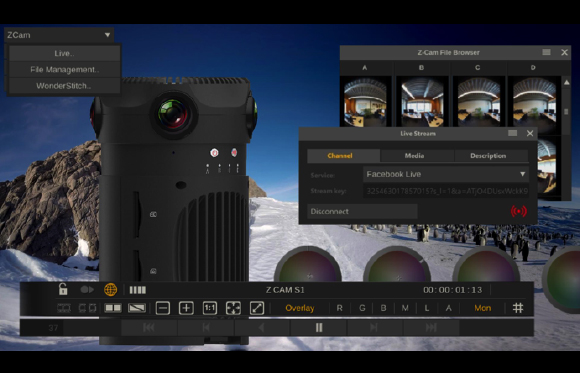Select the side-by-side split view icon
The width and height of the screenshot is (580, 373).
(113, 308)
